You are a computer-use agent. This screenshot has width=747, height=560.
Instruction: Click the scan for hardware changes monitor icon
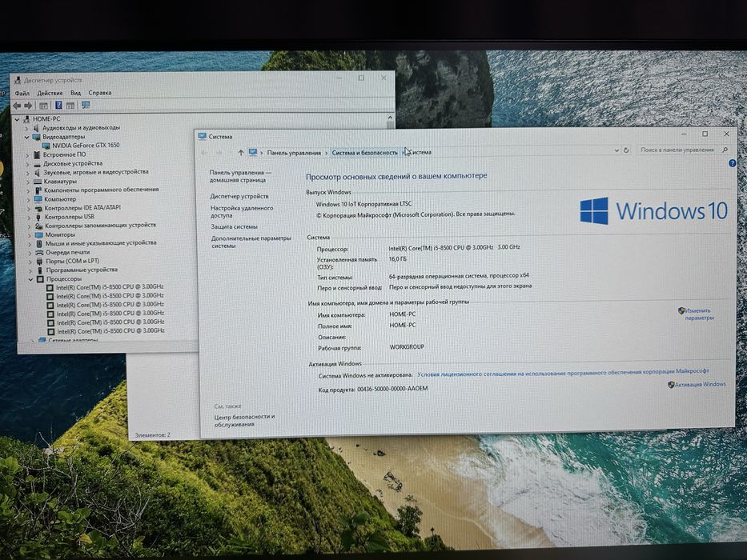click(x=86, y=105)
